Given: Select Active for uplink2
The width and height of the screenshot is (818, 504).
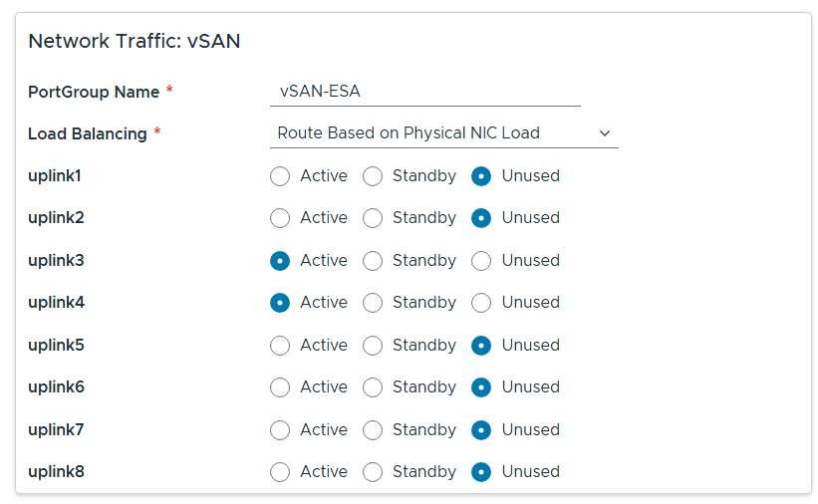Looking at the screenshot, I should (280, 218).
